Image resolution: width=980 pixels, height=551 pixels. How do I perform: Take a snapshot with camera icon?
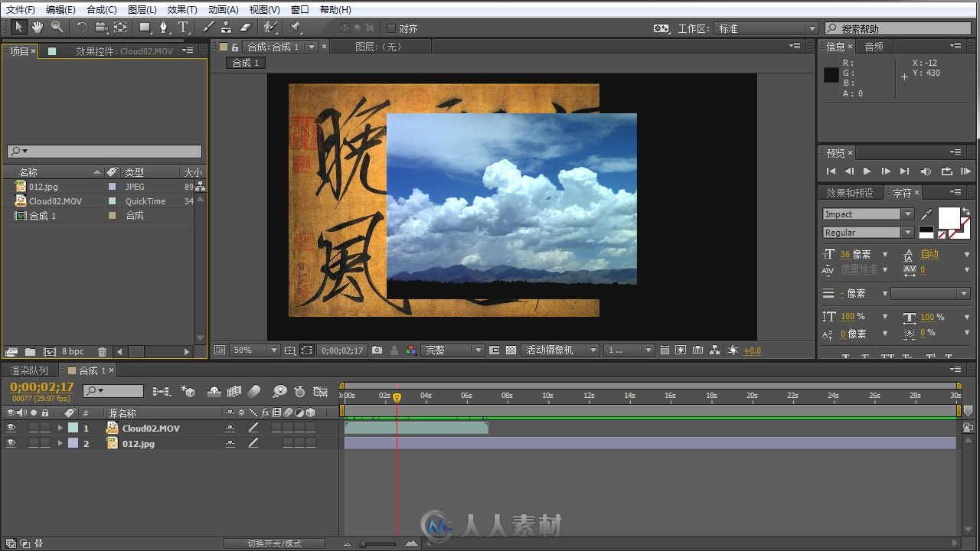coord(377,350)
